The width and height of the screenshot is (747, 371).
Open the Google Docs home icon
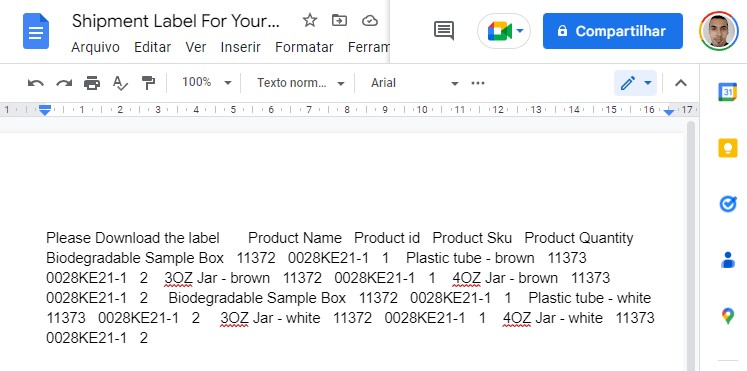(x=36, y=31)
